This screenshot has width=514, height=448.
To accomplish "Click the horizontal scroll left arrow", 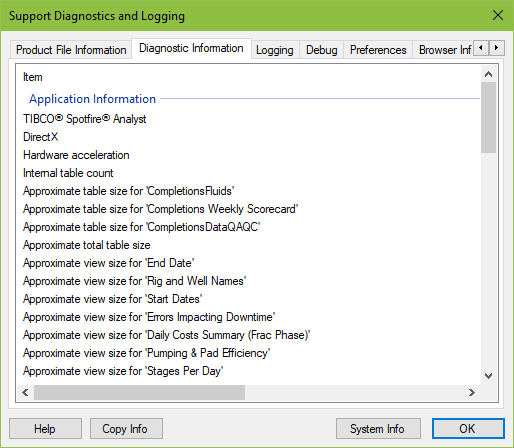I will click(25, 392).
